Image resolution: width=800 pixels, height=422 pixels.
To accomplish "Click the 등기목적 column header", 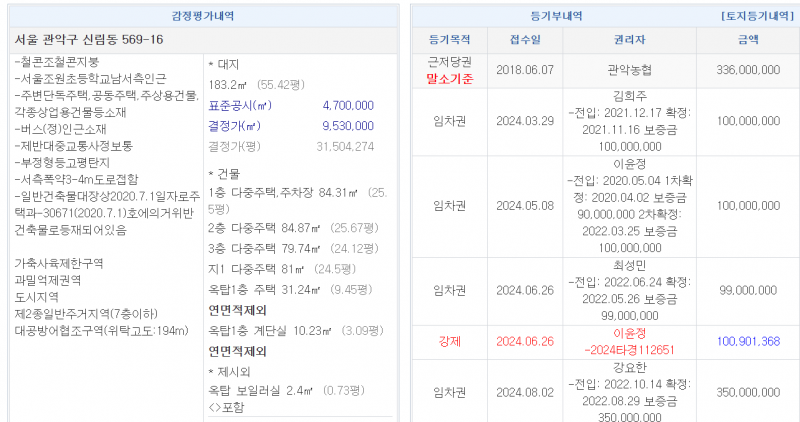I will pos(449,40).
